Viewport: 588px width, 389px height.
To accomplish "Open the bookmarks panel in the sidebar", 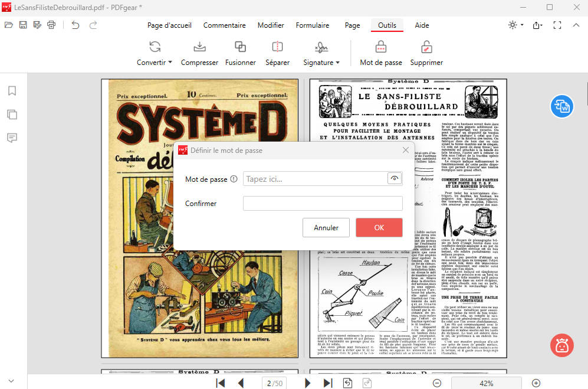I will point(12,91).
